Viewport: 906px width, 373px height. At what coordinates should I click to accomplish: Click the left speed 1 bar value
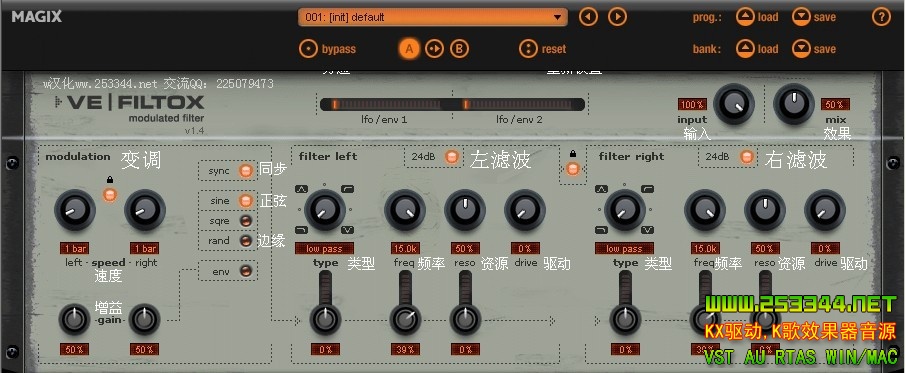75,249
